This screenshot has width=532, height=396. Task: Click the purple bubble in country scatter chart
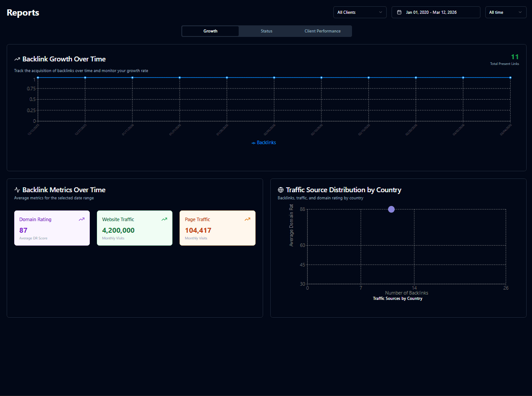pos(391,210)
